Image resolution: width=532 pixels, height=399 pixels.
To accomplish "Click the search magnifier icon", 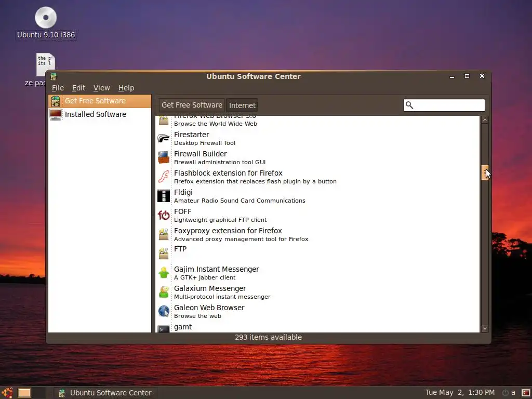I will [x=409, y=105].
